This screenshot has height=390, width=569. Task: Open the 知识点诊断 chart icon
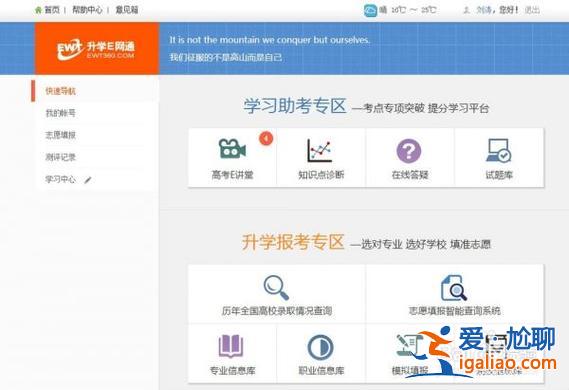point(320,150)
